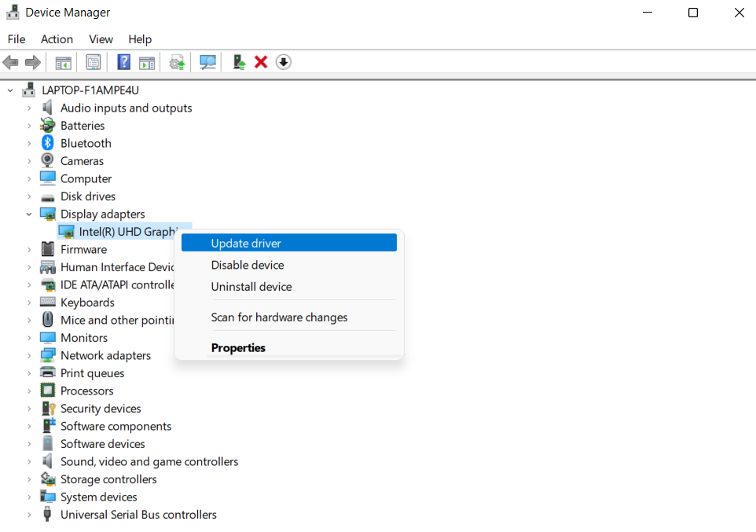Open the View menu
The image size is (756, 532).
(x=101, y=39)
